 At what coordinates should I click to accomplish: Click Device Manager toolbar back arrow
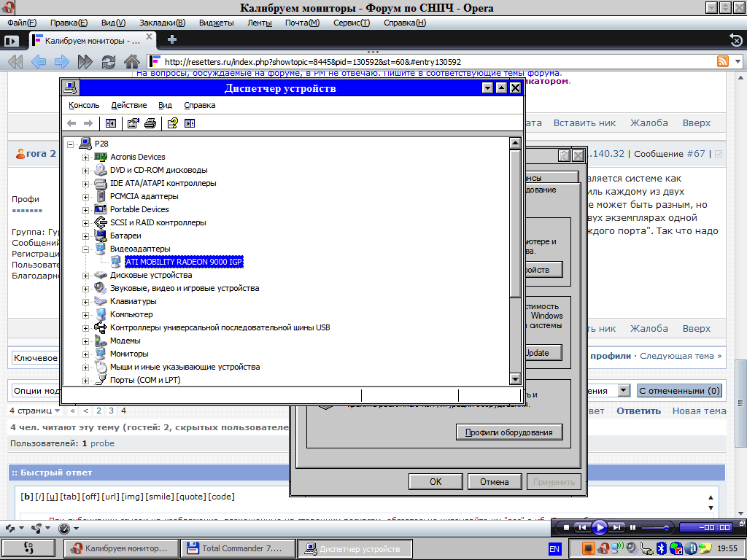[72, 123]
